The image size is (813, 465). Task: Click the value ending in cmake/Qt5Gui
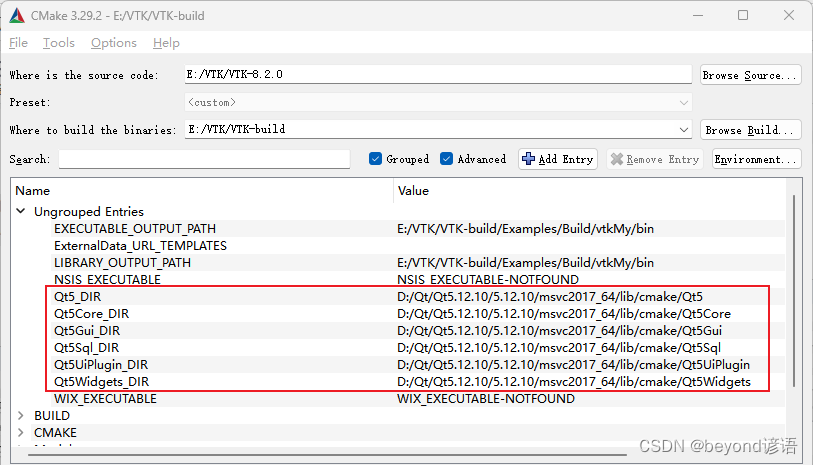click(x=559, y=331)
